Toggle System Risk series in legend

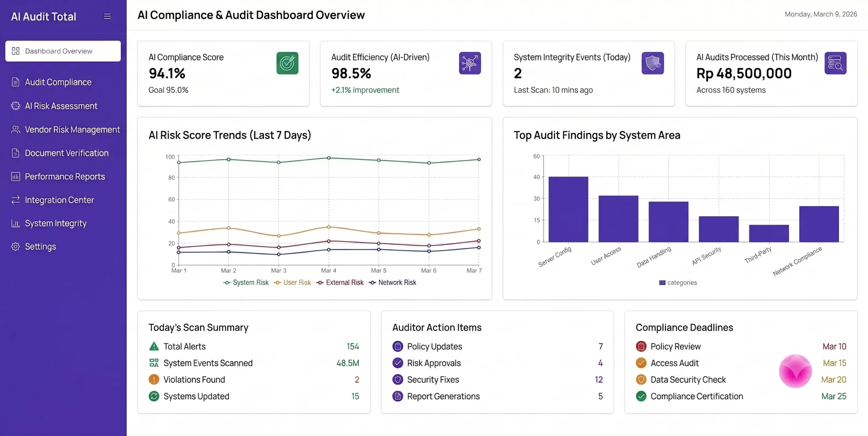(246, 283)
